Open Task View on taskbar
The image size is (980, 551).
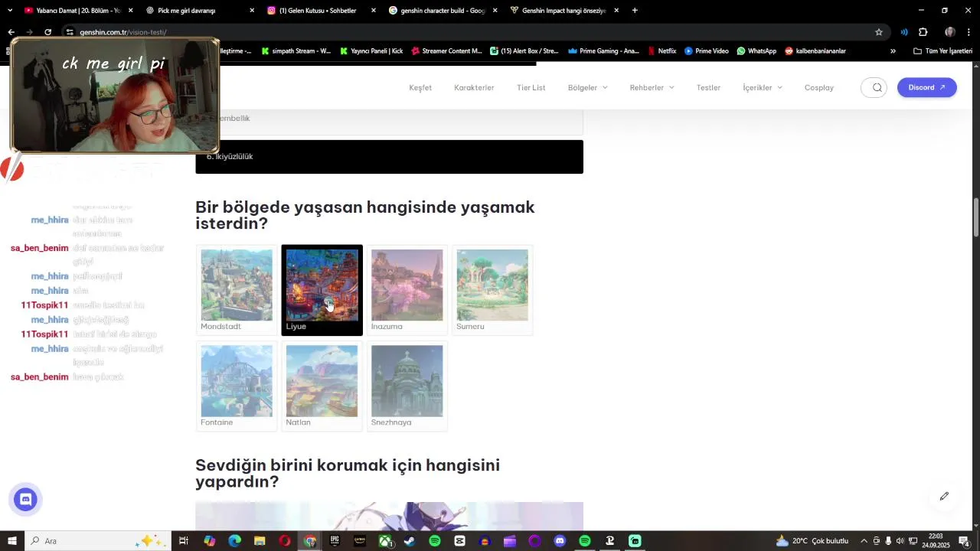tap(184, 541)
